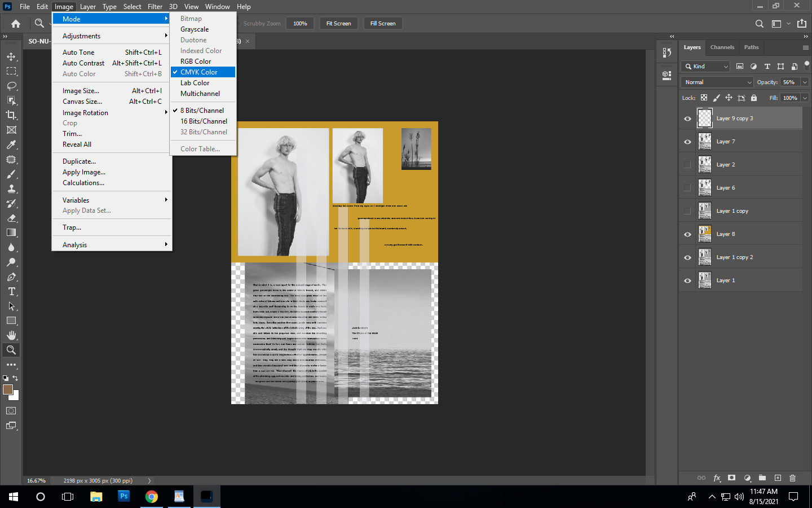Hide Layer 9 copy 3 visibility eye

pyautogui.click(x=687, y=119)
